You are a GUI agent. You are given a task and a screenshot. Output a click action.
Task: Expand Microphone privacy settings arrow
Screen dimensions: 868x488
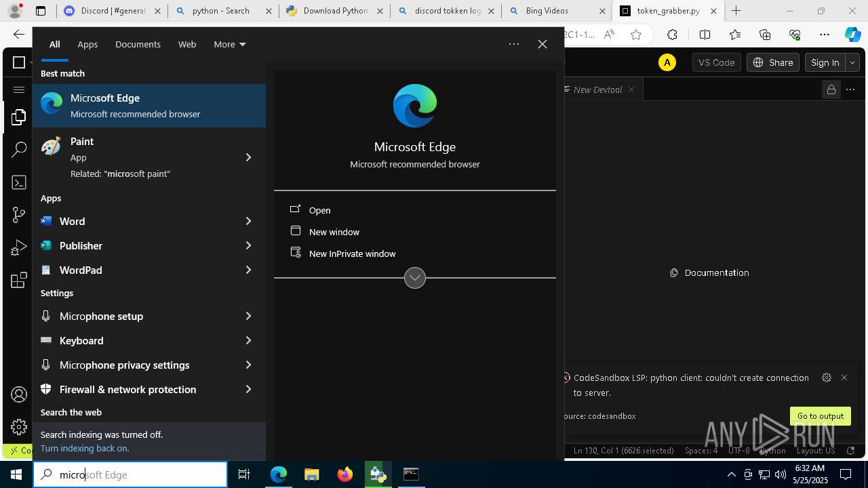click(248, 365)
